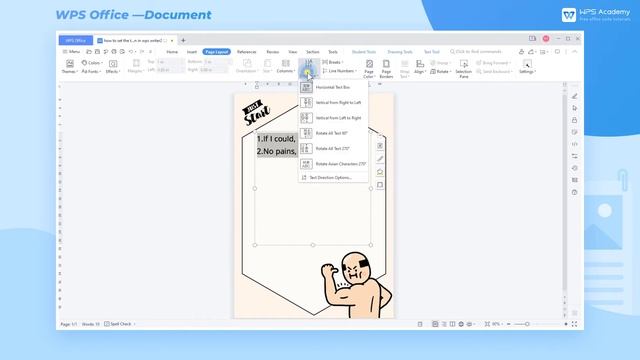Click the full screen icon
The image size is (640, 360).
click(x=574, y=324)
